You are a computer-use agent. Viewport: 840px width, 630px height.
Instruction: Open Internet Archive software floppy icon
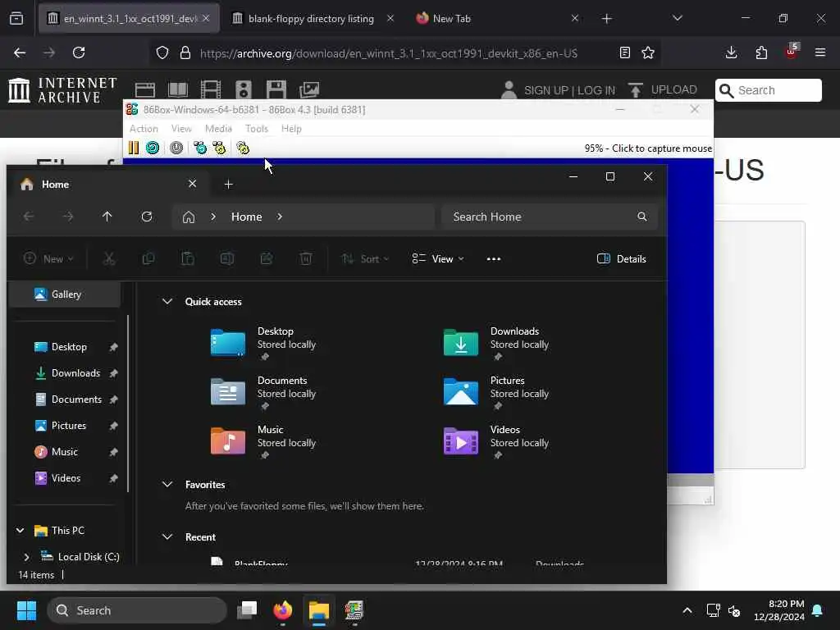click(x=276, y=90)
